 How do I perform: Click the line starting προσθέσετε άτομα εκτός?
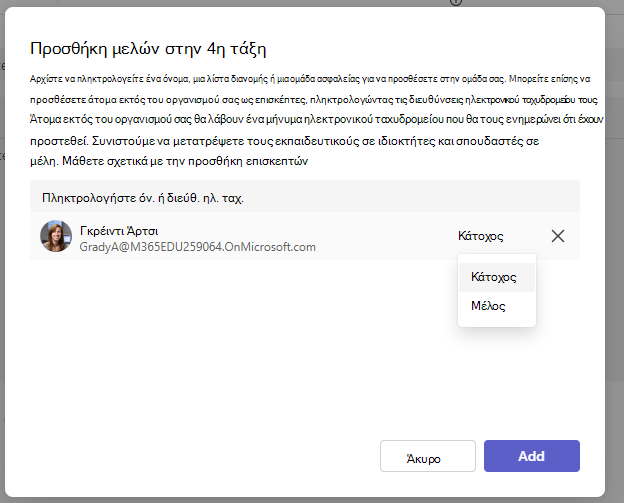click(314, 99)
